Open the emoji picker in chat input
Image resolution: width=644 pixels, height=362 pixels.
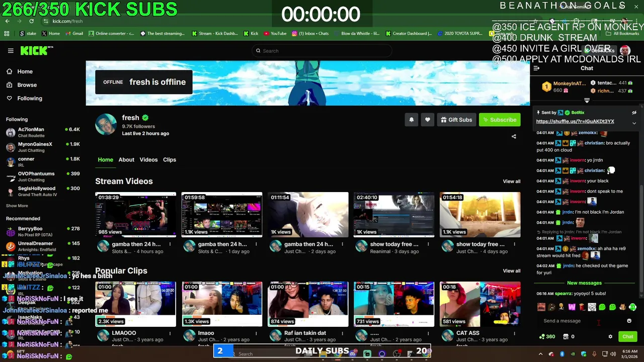tap(629, 321)
